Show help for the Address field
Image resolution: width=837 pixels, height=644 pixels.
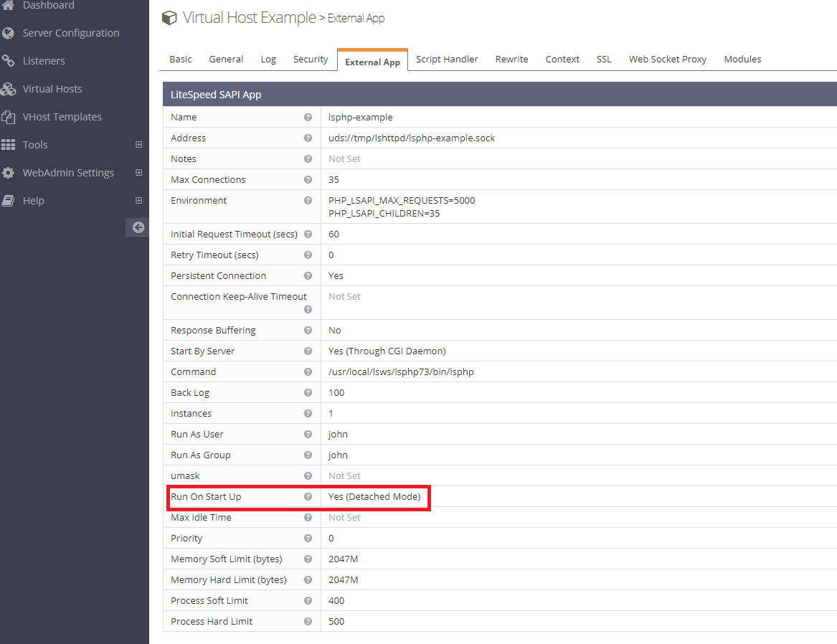(308, 138)
